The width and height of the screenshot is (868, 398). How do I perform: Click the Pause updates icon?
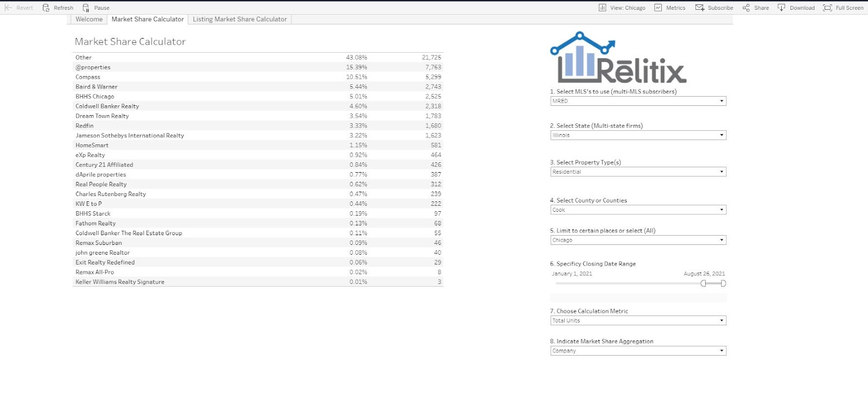[x=86, y=8]
